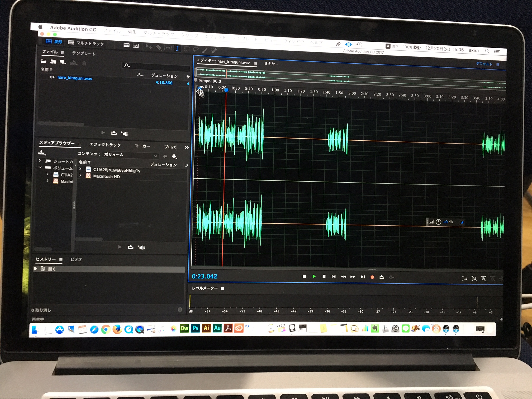
Task: Toggle Loop Playback in transport
Action: point(382,277)
